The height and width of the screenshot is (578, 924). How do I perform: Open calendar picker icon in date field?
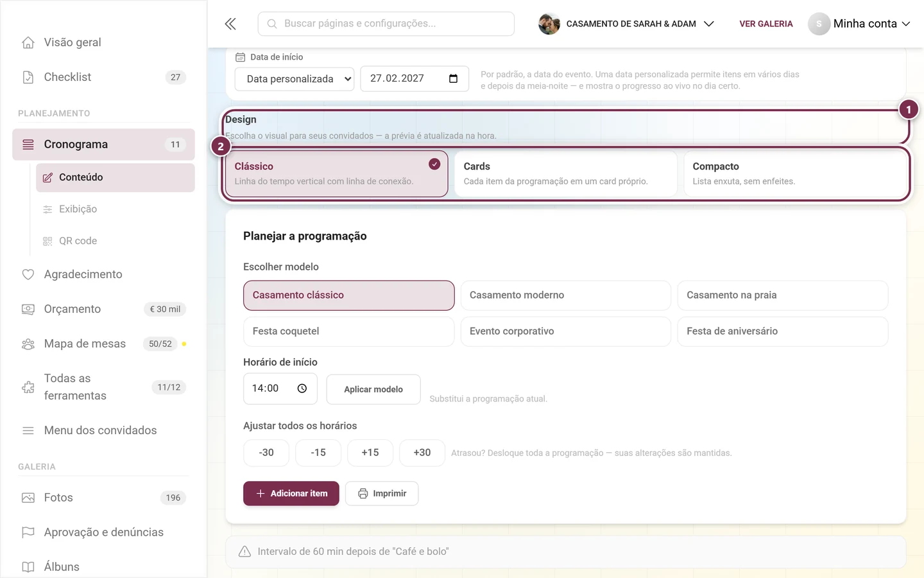453,78
